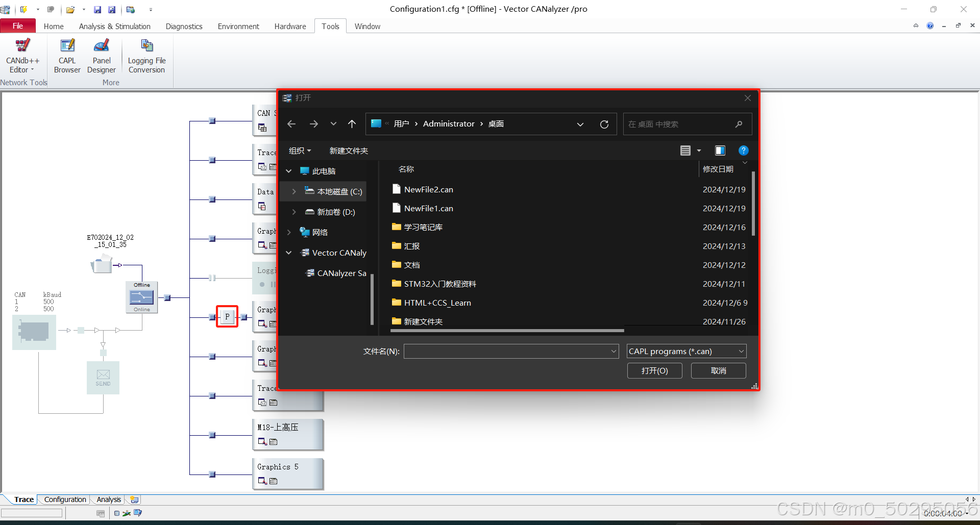Click the Open File icon in Quick Access toolbar
Screen dimensions: 980x525
coord(70,9)
